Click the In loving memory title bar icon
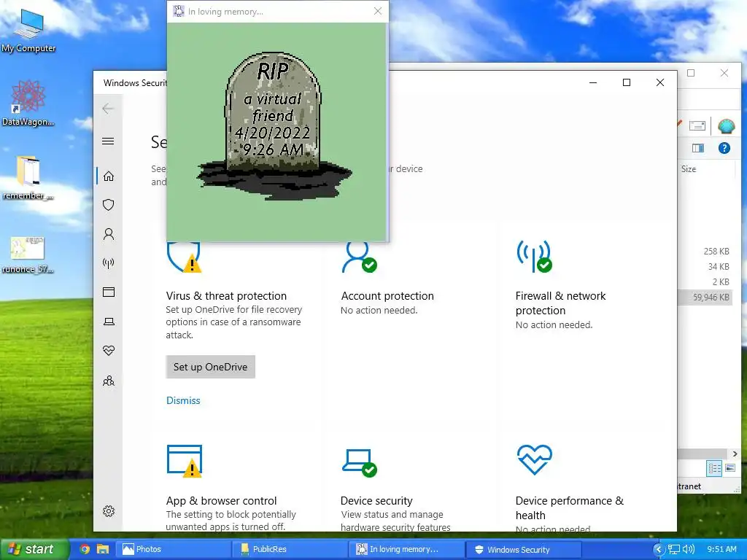 (x=179, y=12)
